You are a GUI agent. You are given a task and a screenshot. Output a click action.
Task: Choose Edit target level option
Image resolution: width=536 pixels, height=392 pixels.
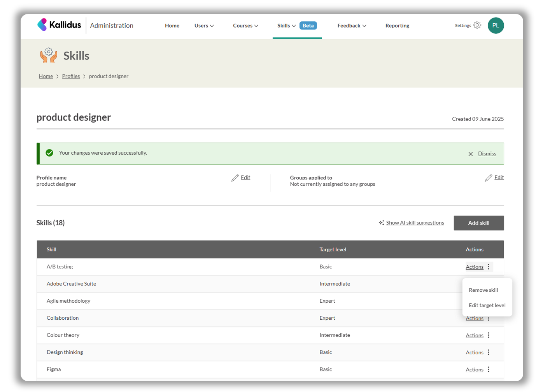click(x=487, y=305)
